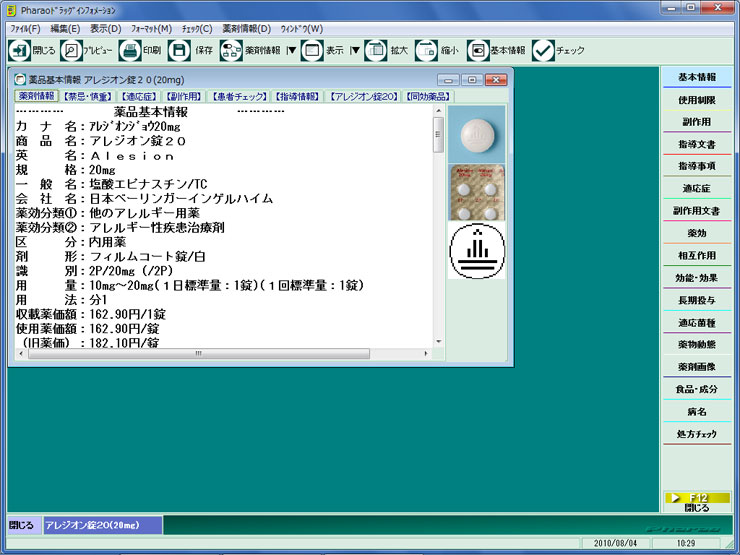
Task: Click the 効能・効果 sidebar button
Action: [697, 278]
